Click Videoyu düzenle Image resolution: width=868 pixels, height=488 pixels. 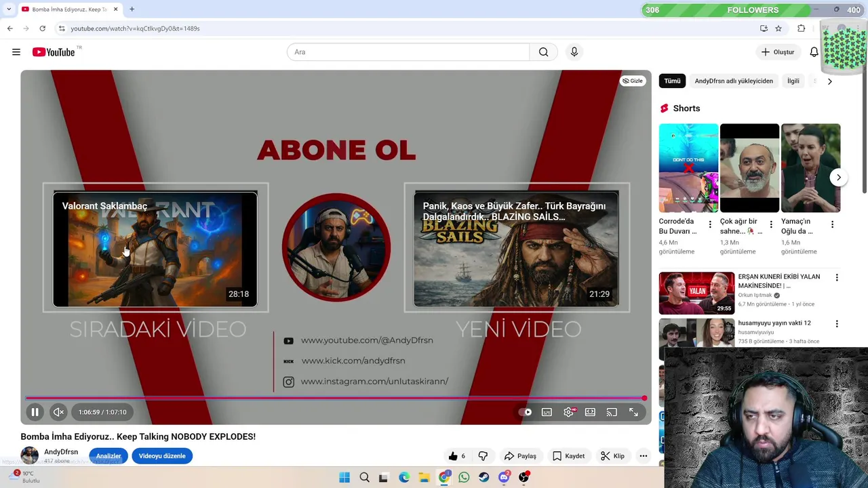[162, 456]
